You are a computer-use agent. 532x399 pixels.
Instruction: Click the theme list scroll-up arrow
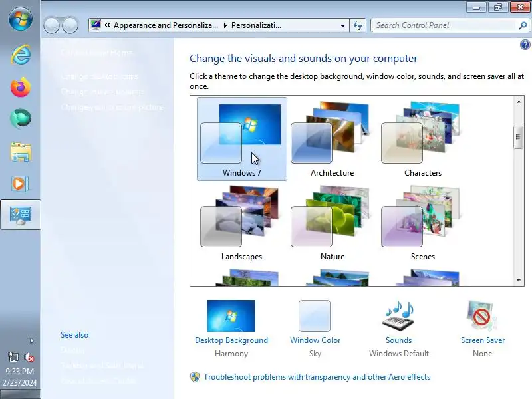[x=519, y=102]
